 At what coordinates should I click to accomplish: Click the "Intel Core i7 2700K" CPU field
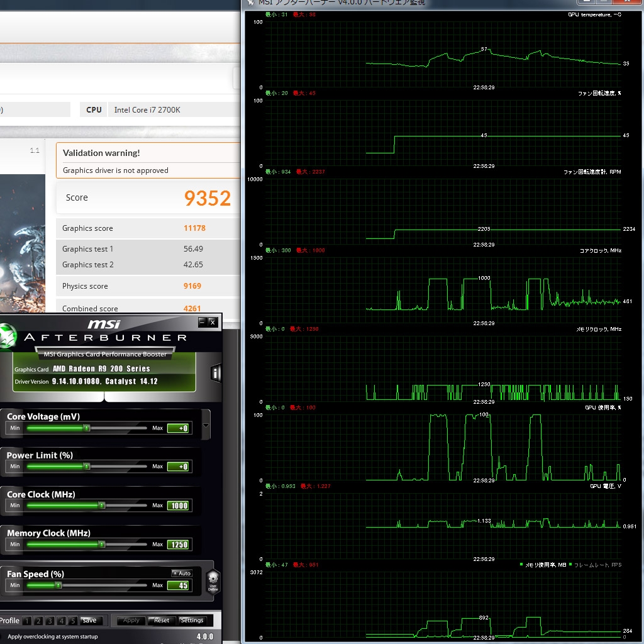tap(174, 109)
